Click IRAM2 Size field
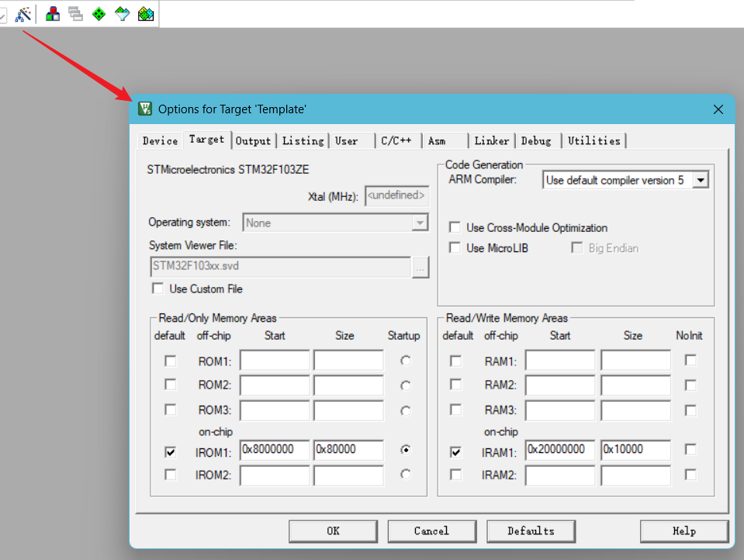 [x=636, y=475]
